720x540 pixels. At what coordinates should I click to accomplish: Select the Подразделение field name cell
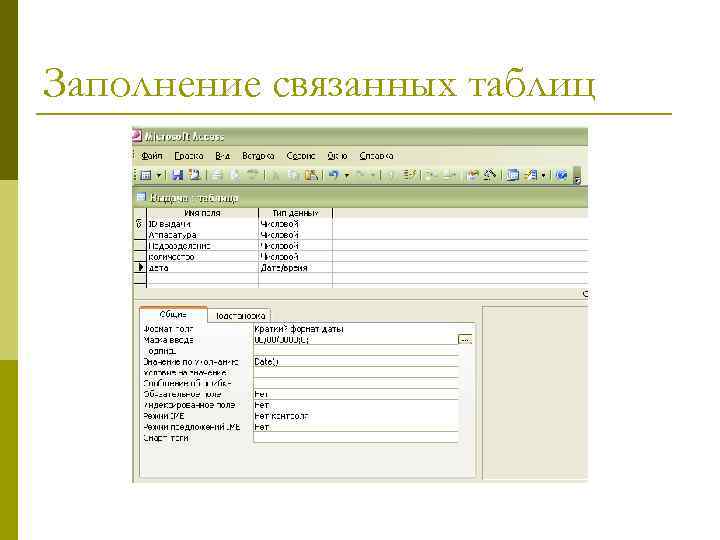pos(202,246)
